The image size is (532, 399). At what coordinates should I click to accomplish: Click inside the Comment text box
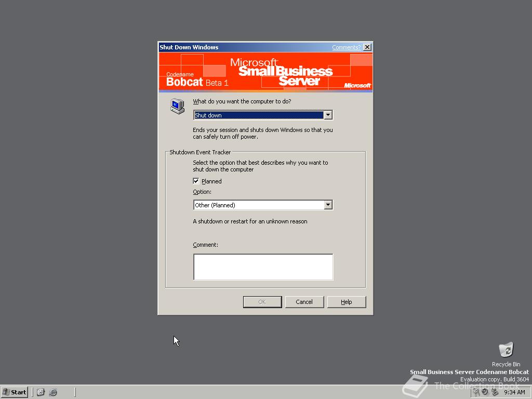click(263, 267)
